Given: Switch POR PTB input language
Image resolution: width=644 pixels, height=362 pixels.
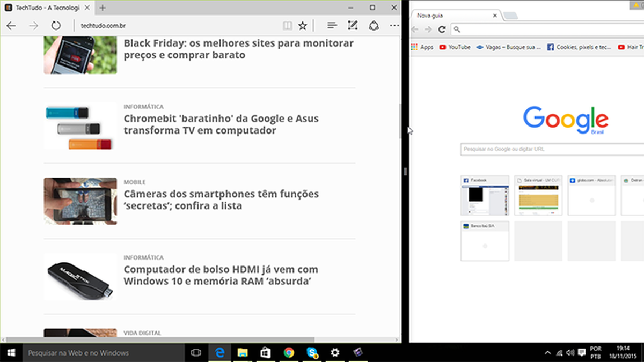Looking at the screenshot, I should tap(596, 352).
